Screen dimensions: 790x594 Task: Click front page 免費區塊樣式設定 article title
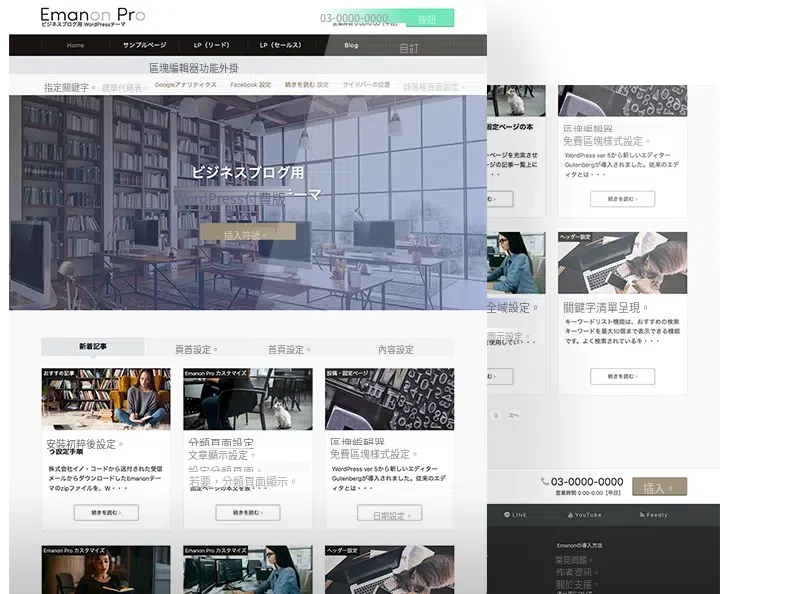(373, 454)
